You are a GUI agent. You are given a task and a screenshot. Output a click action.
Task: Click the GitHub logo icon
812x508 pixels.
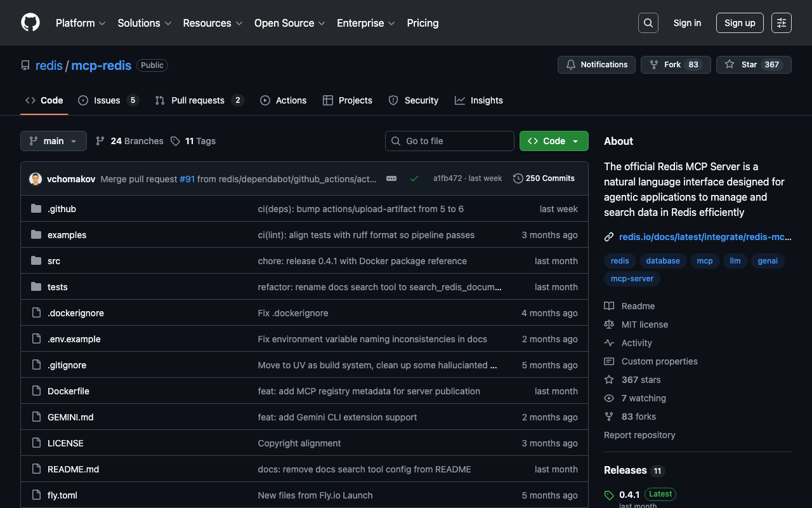[x=30, y=23]
